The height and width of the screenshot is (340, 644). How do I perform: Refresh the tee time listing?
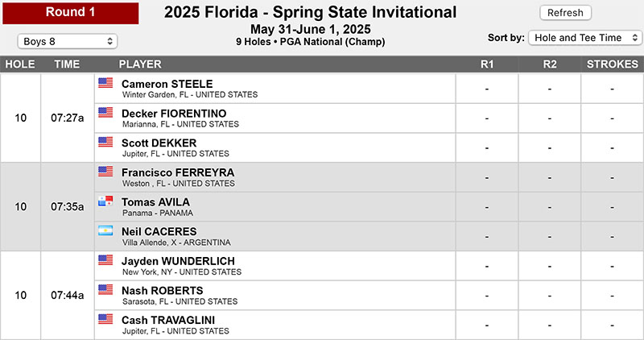[x=566, y=13]
